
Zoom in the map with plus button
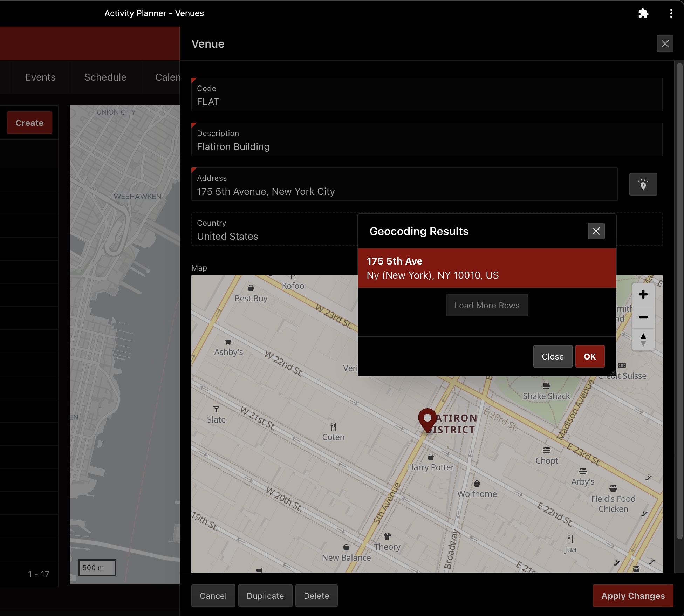pyautogui.click(x=643, y=294)
